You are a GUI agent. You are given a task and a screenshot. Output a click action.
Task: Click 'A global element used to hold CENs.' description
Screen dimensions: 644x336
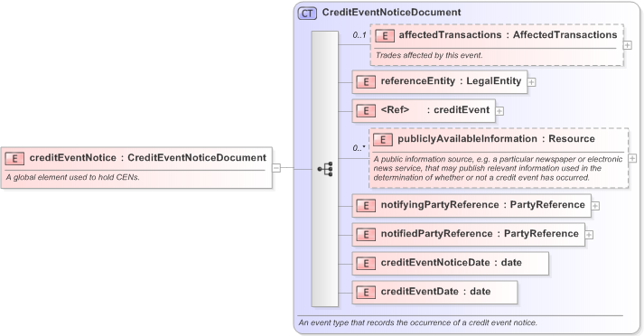pyautogui.click(x=72, y=177)
